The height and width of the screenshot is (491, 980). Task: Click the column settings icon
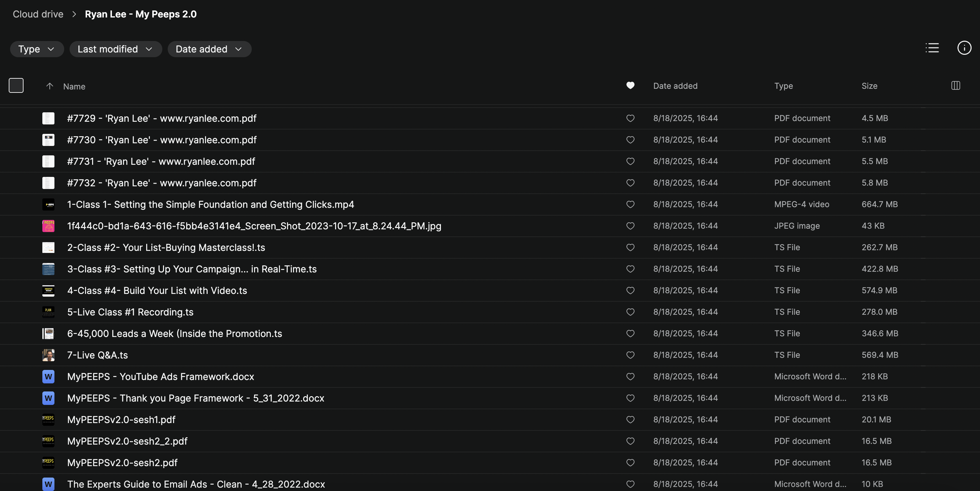point(955,86)
